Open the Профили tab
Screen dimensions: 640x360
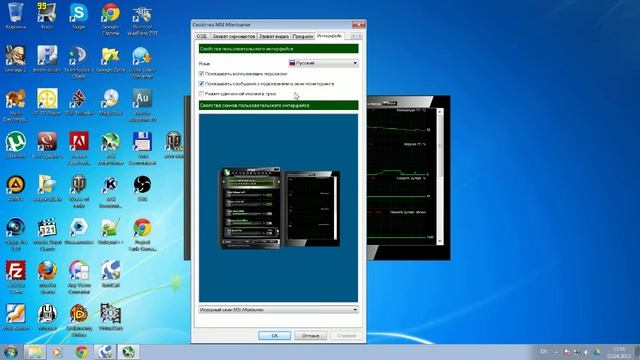[x=302, y=36]
